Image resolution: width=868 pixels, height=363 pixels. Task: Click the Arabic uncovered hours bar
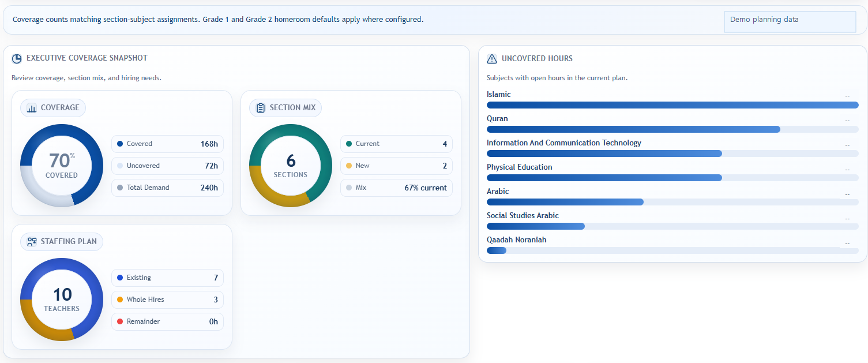coord(672,202)
